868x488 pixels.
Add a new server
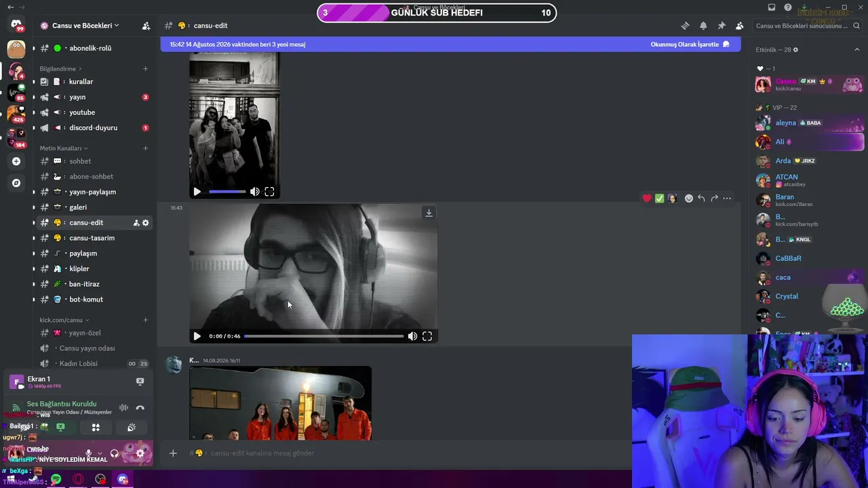pyautogui.click(x=16, y=161)
